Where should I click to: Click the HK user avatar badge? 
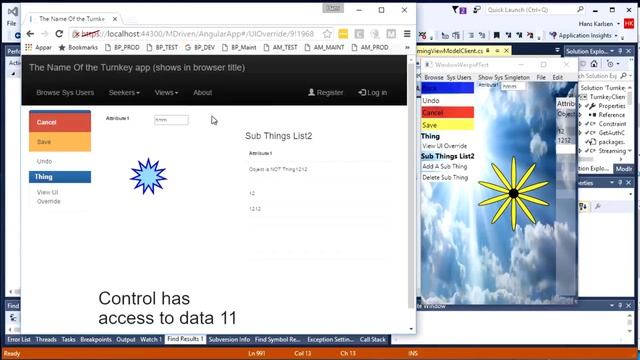(629, 24)
